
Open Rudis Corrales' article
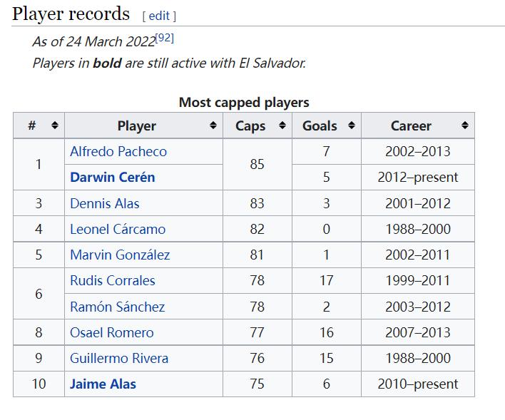point(112,280)
